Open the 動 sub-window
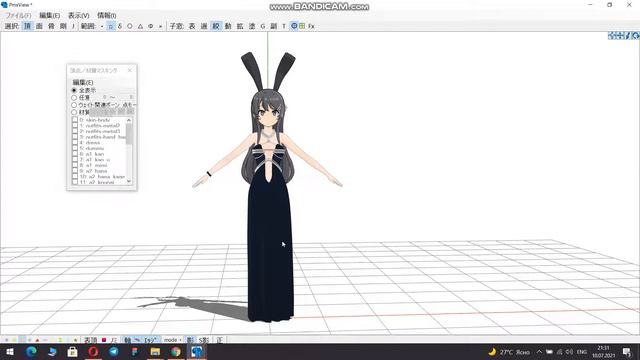Image resolution: width=640 pixels, height=360 pixels. (228, 26)
